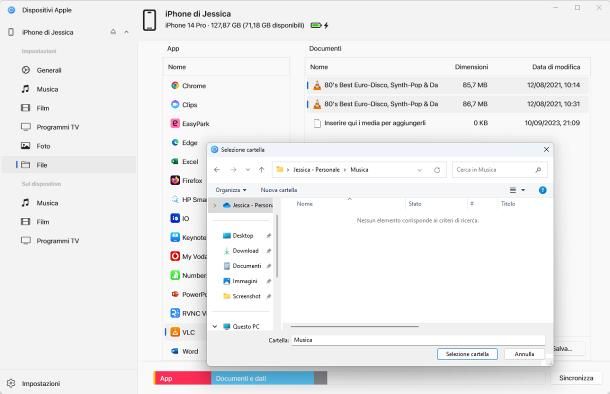Screen dimensions: 610x394
Task: Click the App segment of storage bar
Action: [182, 378]
